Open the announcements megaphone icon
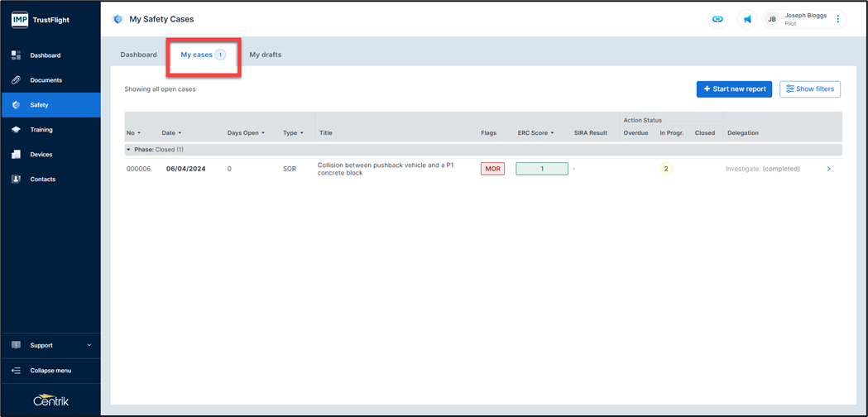This screenshot has height=417, width=868. click(x=747, y=19)
